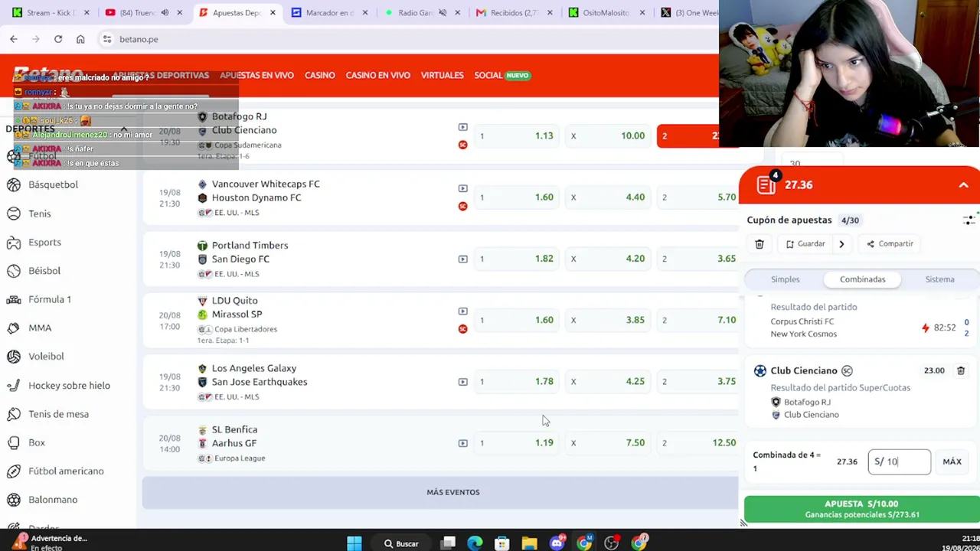Delete all bets with coupon trash icon
Screen dimensions: 980x551
(x=759, y=244)
